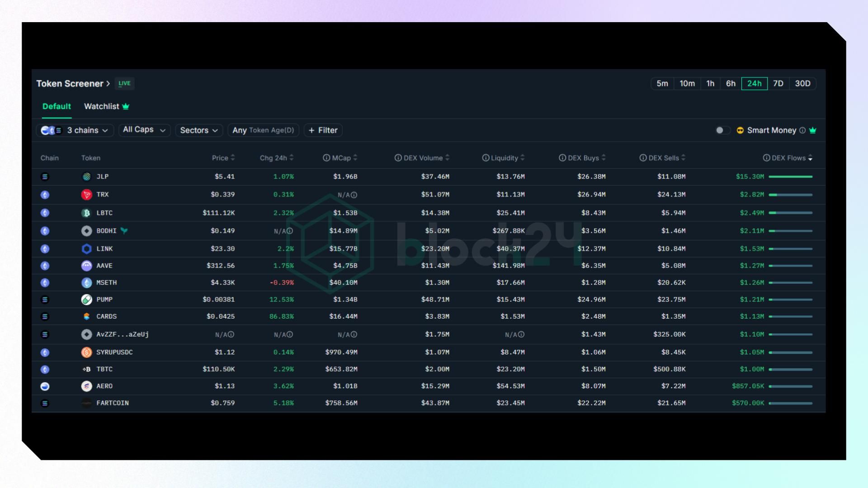Click the LINK hexagon icon

click(86, 249)
